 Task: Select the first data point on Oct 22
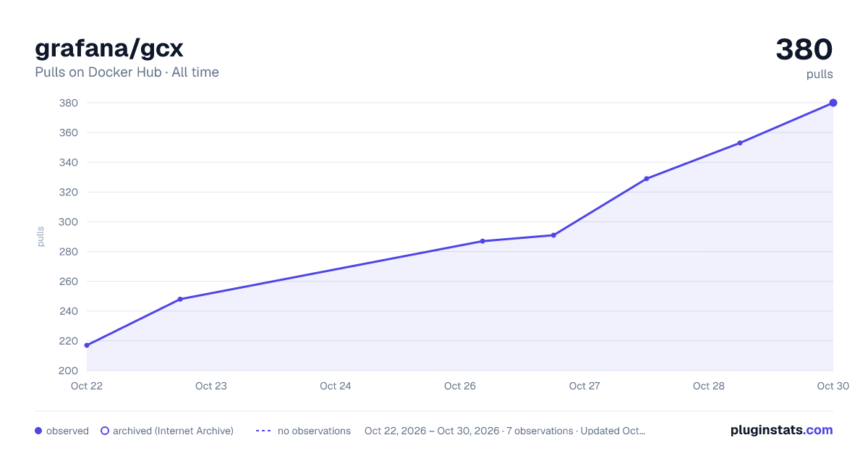87,345
